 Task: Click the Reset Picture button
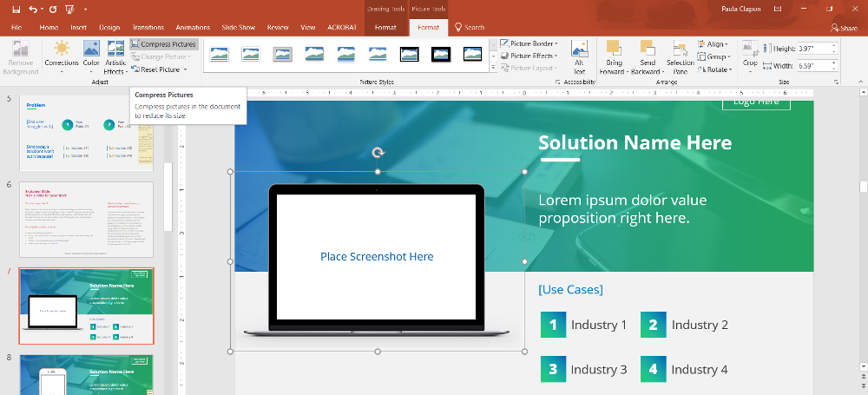[x=160, y=69]
